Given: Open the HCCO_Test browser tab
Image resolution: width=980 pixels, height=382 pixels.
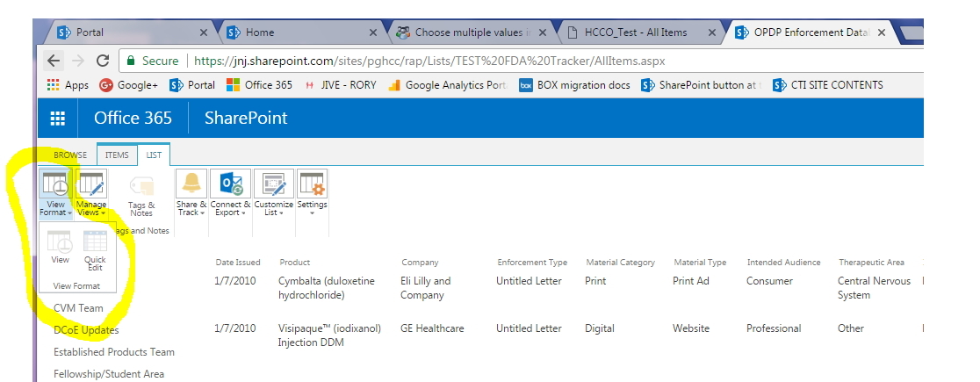Looking at the screenshot, I should click(636, 32).
